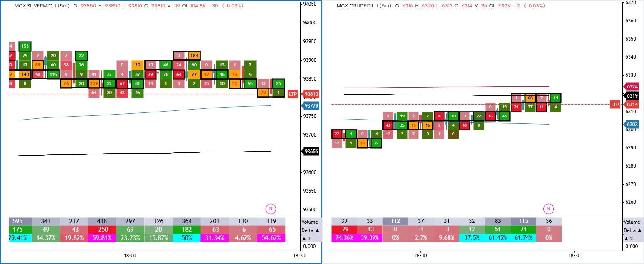Toggle the Volume row label on SILVERMIC pane

309,221
